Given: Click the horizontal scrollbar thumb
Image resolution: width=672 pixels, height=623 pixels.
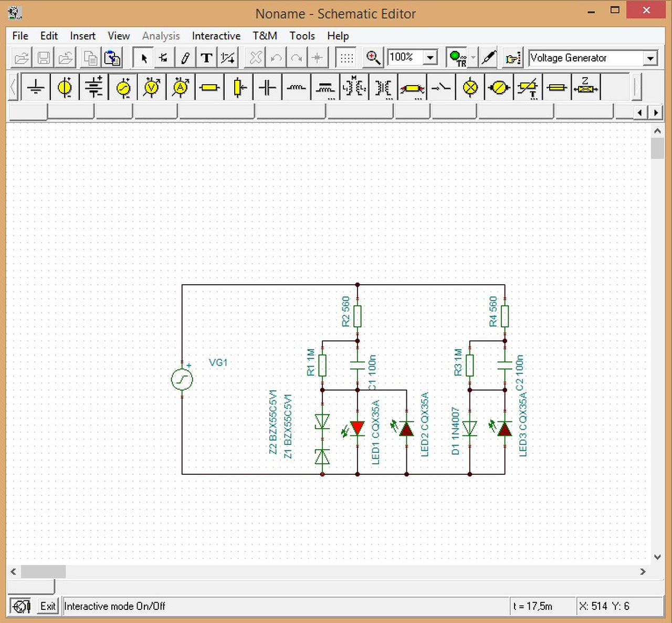Looking at the screenshot, I should click(x=43, y=572).
